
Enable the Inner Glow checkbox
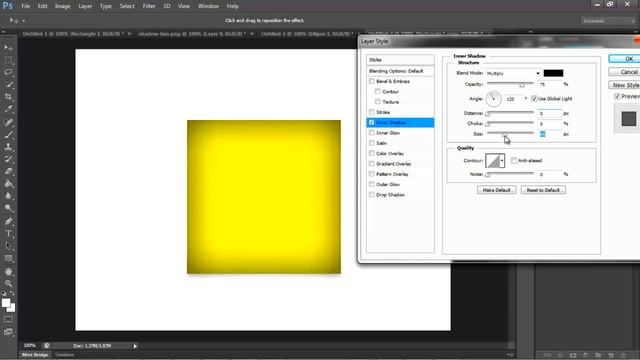(371, 133)
